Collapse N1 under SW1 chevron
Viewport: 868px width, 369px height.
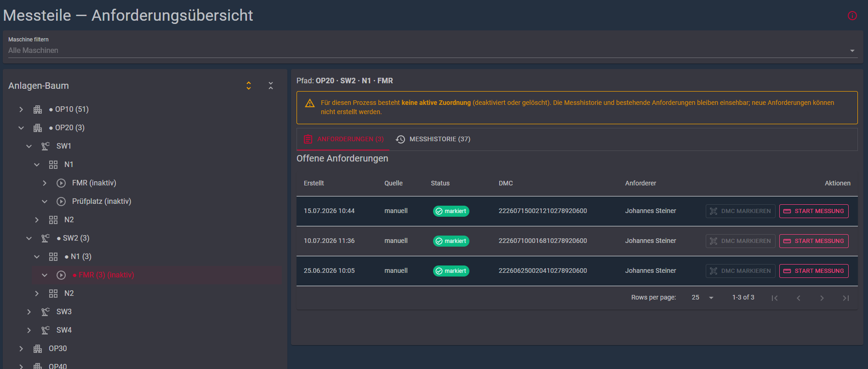[37, 165]
